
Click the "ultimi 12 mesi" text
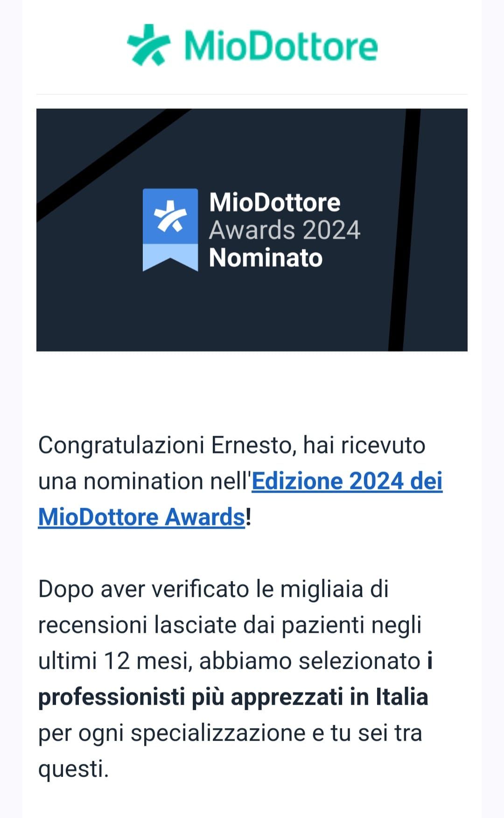(115, 661)
